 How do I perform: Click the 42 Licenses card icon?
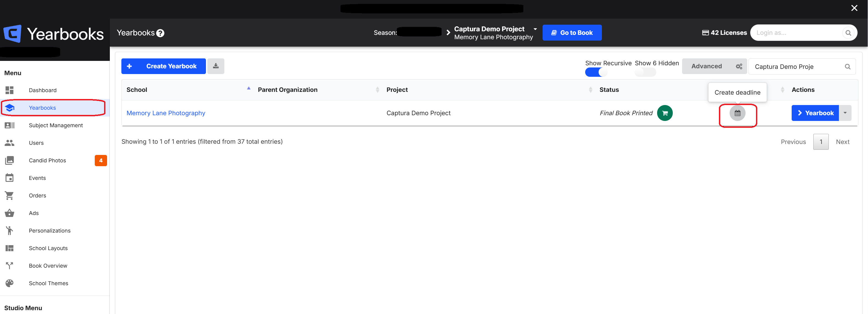pos(705,33)
